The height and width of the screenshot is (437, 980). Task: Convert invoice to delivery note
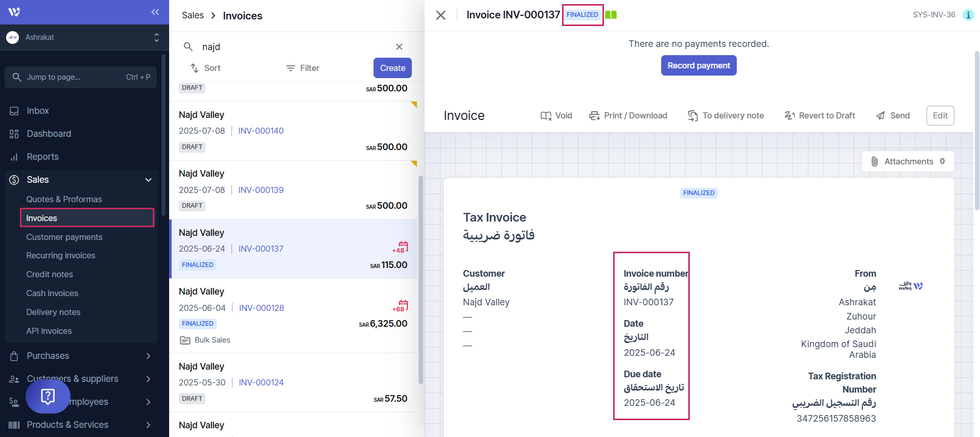tap(725, 115)
